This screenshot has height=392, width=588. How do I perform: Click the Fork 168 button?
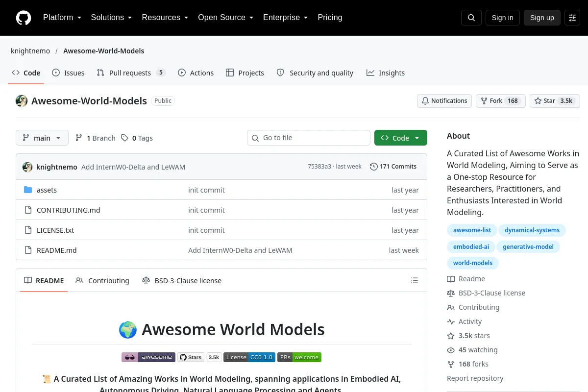(x=501, y=101)
